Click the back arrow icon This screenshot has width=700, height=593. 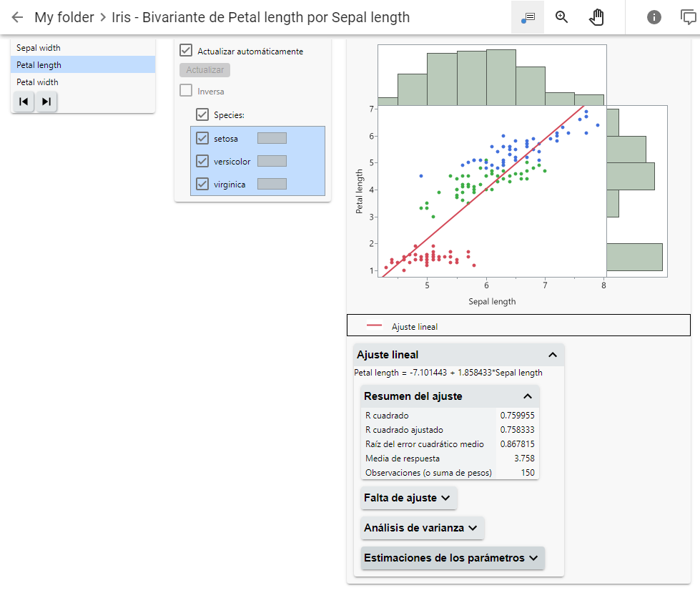point(17,17)
